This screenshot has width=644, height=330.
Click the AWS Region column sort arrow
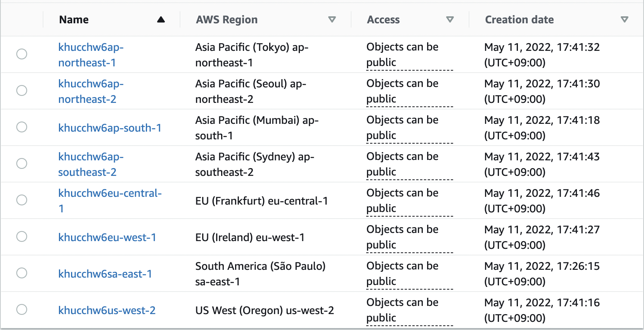pyautogui.click(x=332, y=20)
